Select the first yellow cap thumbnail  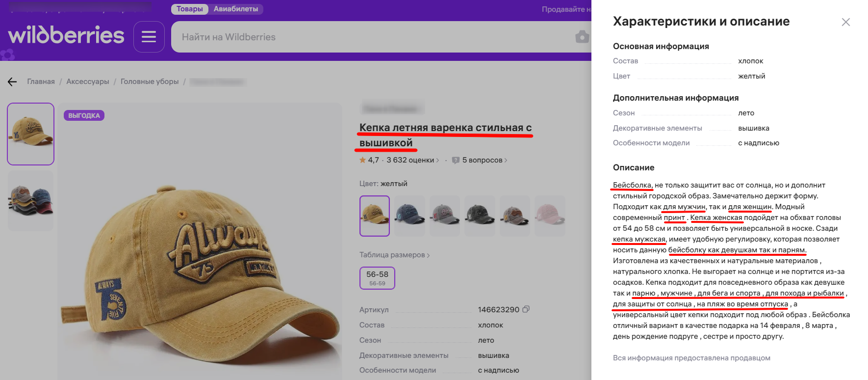pos(30,134)
